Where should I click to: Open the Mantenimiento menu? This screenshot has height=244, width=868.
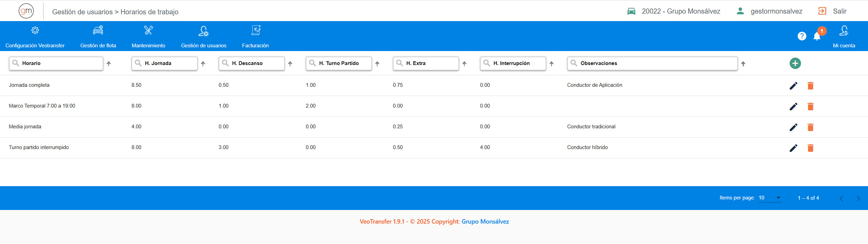[148, 36]
